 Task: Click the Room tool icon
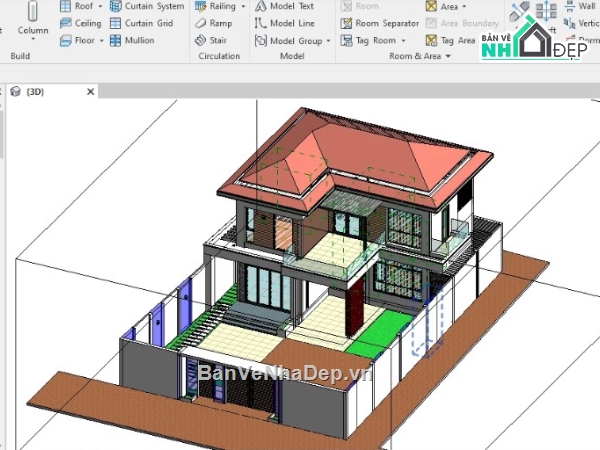[346, 6]
